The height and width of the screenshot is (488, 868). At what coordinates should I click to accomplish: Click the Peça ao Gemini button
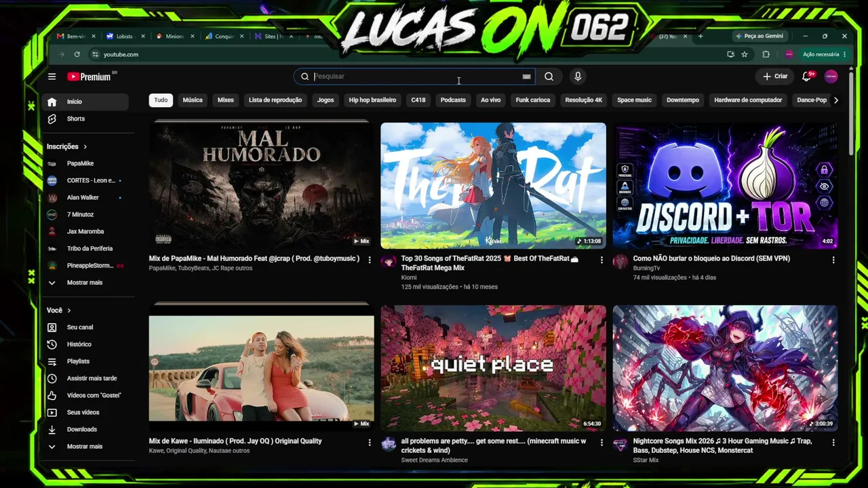(x=759, y=36)
